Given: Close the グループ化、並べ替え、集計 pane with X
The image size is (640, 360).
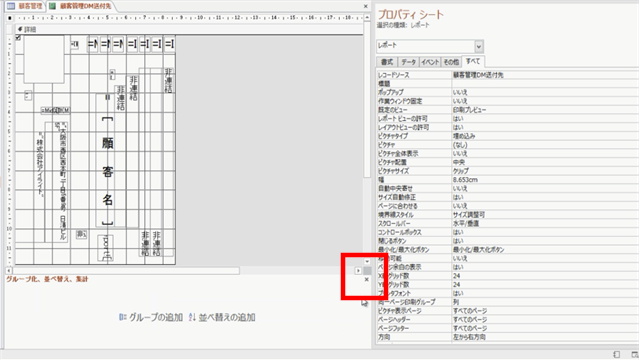Looking at the screenshot, I should tap(366, 280).
